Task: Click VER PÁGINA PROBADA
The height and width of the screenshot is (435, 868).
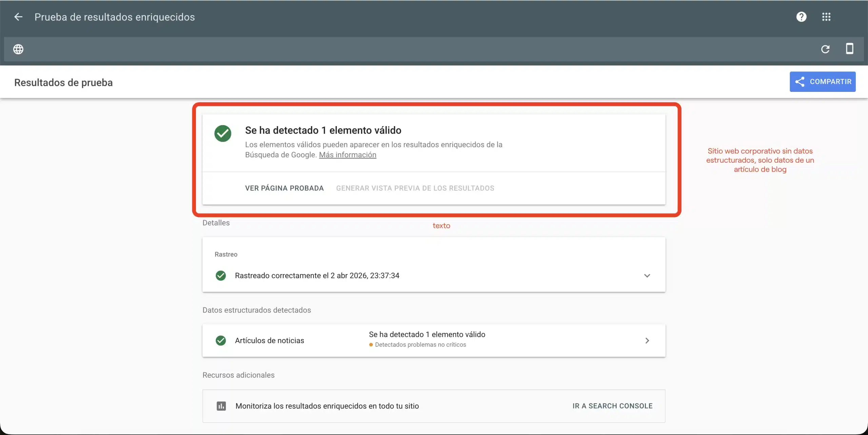Action: click(284, 188)
